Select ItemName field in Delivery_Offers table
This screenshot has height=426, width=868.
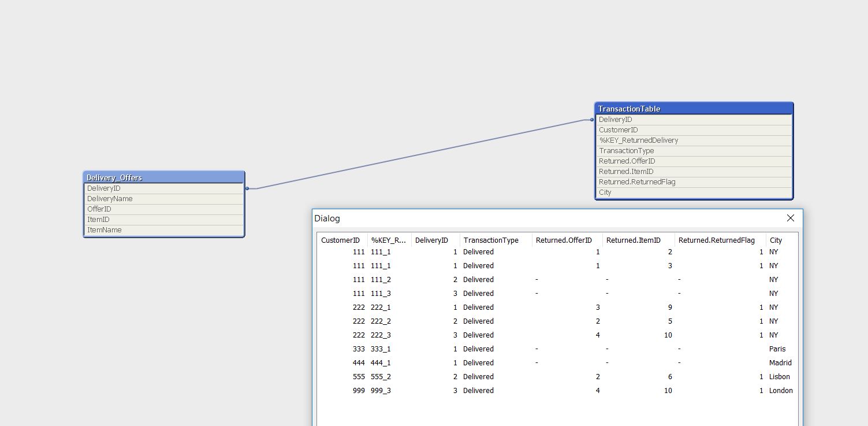tap(105, 230)
